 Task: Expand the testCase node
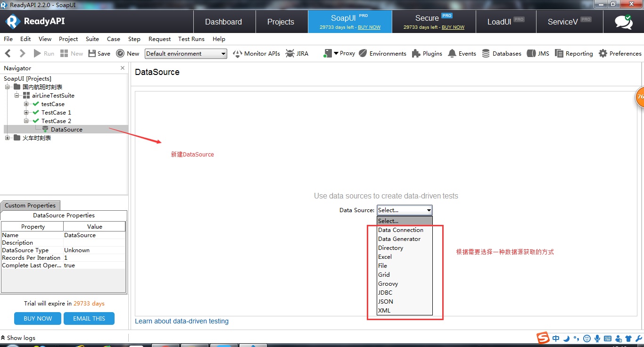click(26, 104)
